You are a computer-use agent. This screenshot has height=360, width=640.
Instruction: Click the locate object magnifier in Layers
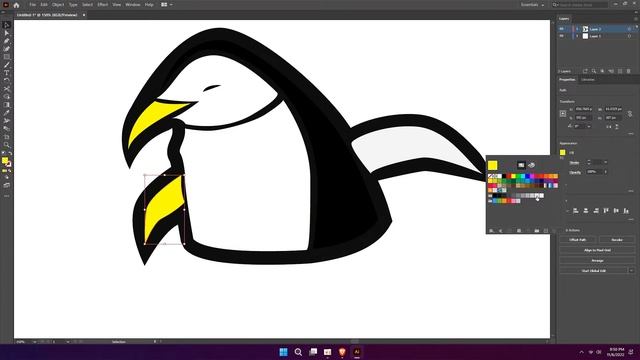click(x=594, y=71)
